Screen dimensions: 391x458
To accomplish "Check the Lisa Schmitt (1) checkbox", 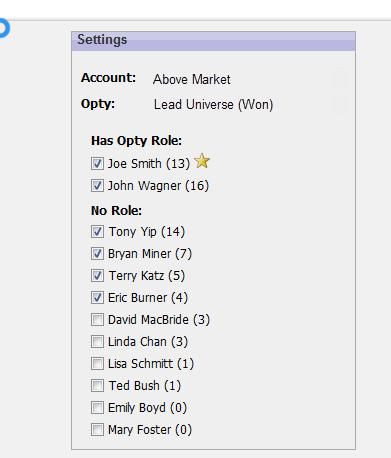I will click(x=97, y=364).
